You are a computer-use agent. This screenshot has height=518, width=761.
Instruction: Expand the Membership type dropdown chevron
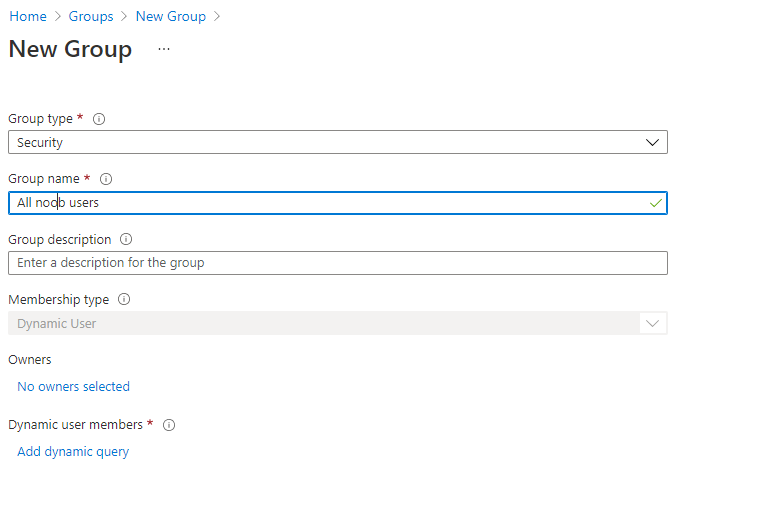[652, 323]
